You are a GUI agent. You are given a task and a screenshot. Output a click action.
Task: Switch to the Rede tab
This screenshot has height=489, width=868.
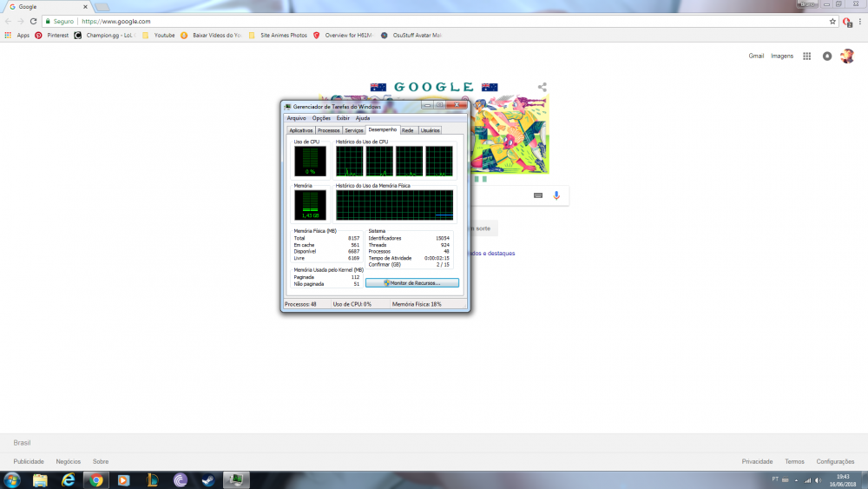click(x=408, y=130)
